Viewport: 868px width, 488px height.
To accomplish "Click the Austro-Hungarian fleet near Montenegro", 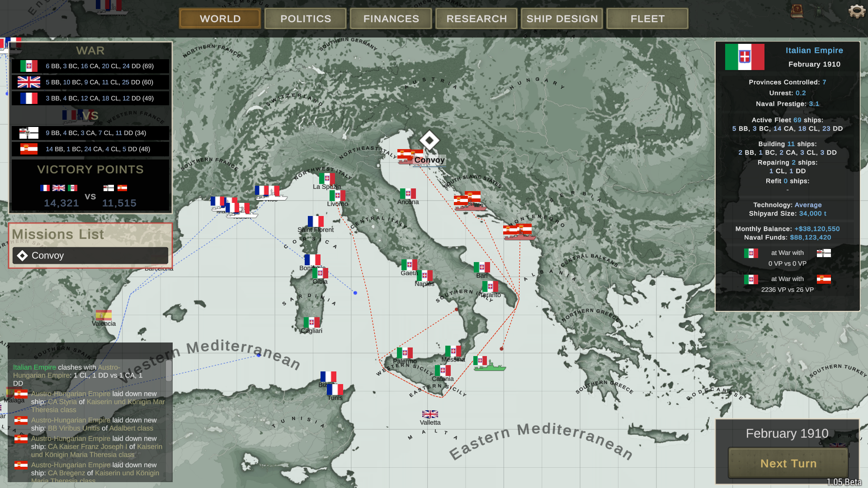I will click(519, 235).
